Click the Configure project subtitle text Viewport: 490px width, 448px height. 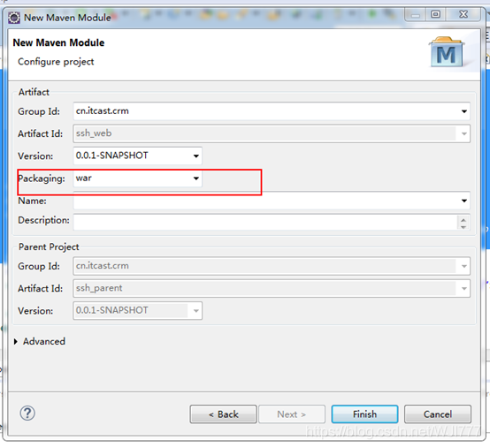56,62
